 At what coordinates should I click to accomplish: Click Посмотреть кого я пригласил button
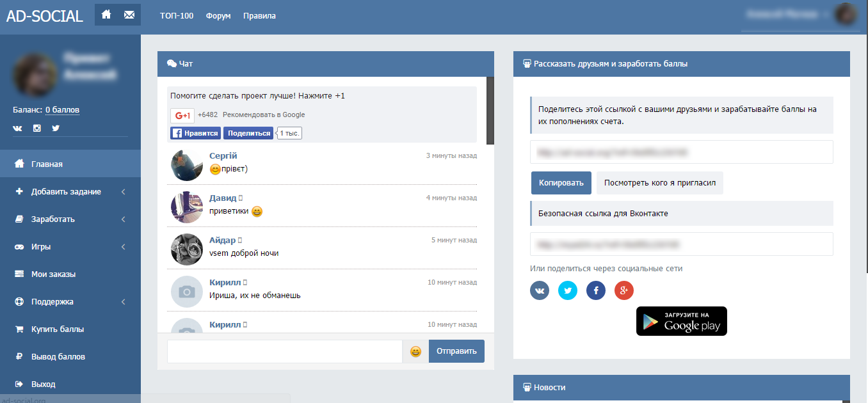click(x=660, y=183)
